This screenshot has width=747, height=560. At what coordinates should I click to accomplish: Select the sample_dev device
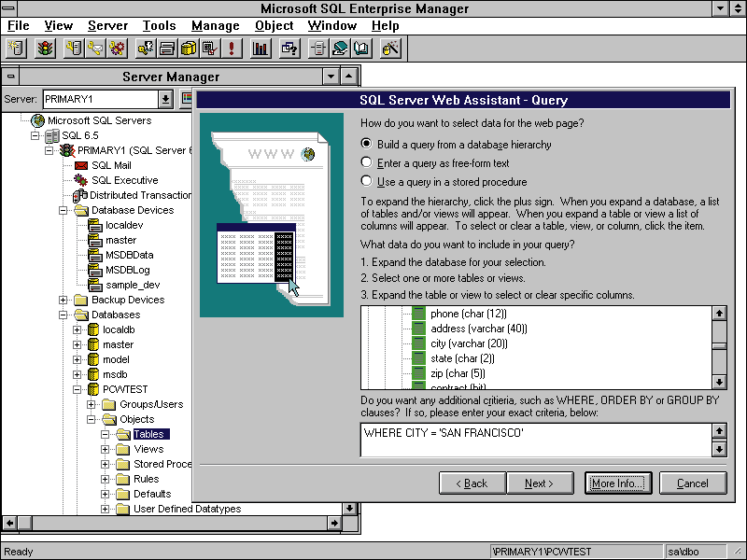[x=133, y=286]
